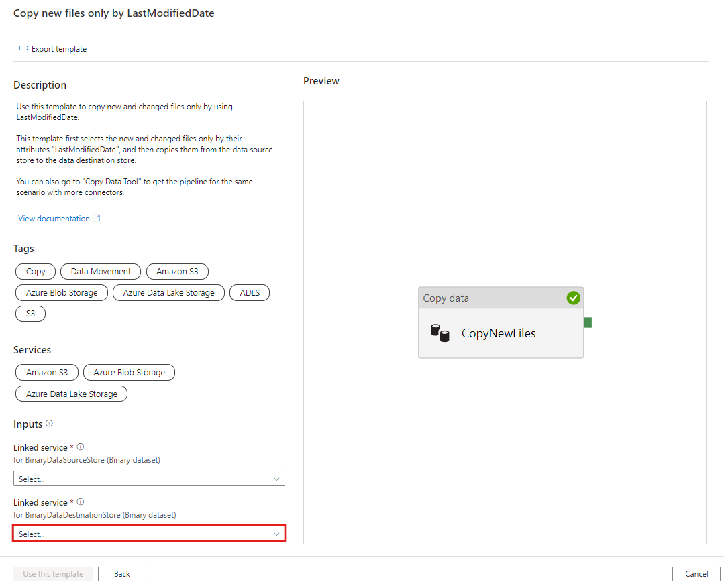Click the Inputs info icon
This screenshot has width=724, height=588.
tap(49, 424)
